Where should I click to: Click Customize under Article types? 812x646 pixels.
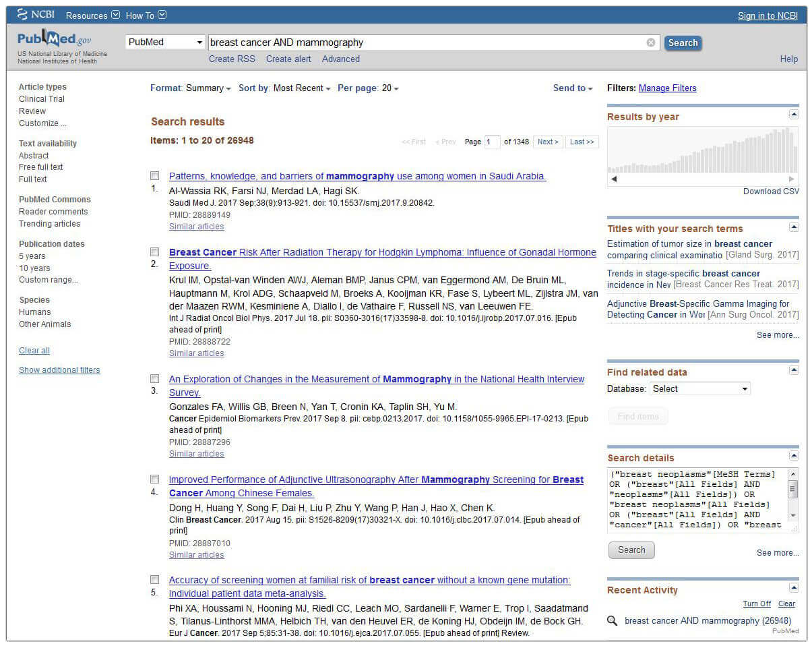pyautogui.click(x=42, y=123)
